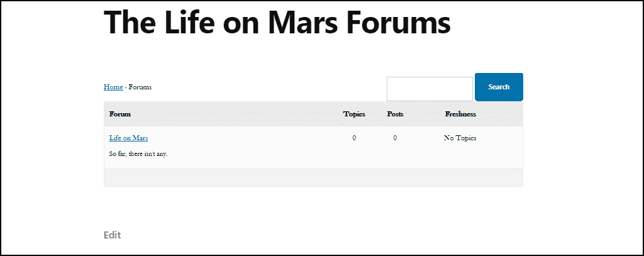Screen dimensions: 644x256
Task: Select the Forum column header
Action: (120, 114)
